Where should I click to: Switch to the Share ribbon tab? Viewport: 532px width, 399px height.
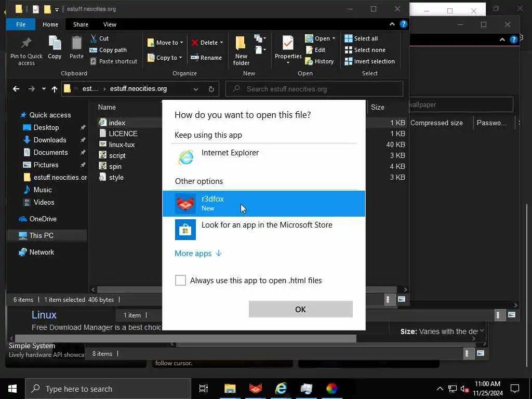click(x=81, y=24)
